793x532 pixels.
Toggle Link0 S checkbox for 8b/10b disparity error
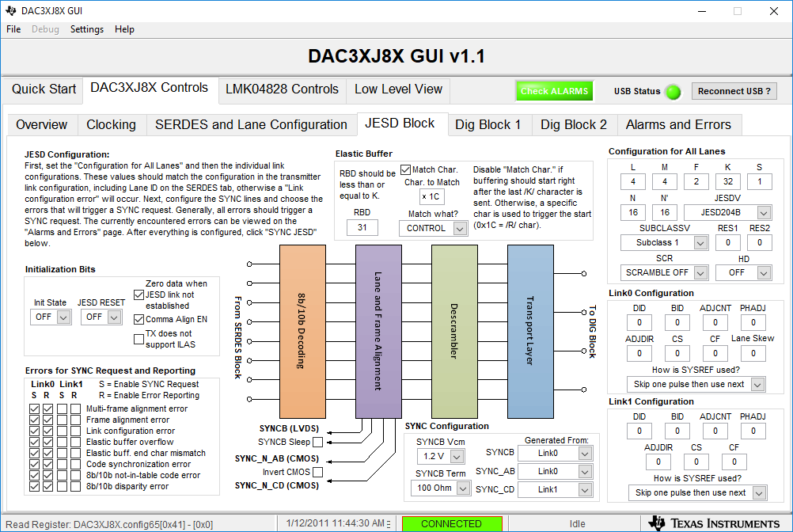click(x=34, y=487)
